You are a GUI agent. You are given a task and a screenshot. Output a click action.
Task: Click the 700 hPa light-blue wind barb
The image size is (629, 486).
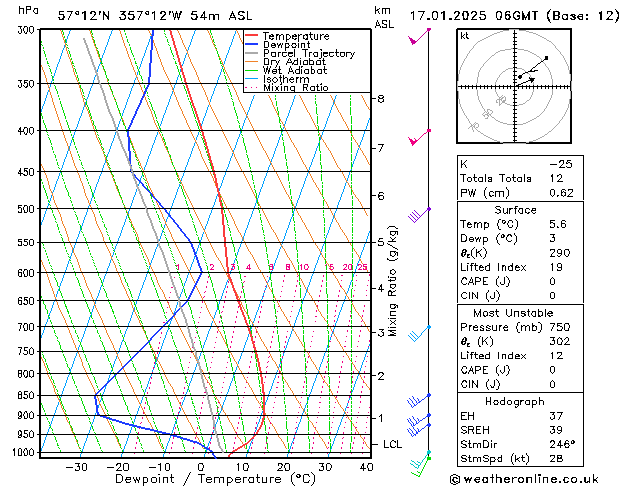419,334
